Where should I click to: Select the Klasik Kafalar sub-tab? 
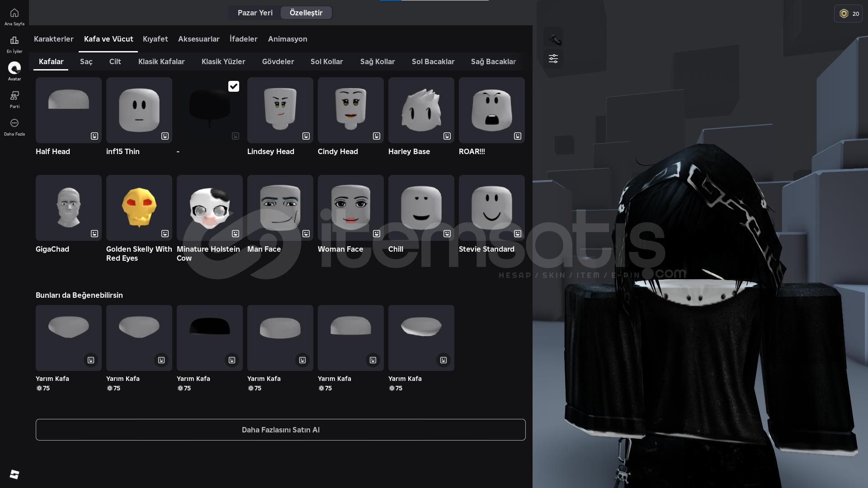161,61
